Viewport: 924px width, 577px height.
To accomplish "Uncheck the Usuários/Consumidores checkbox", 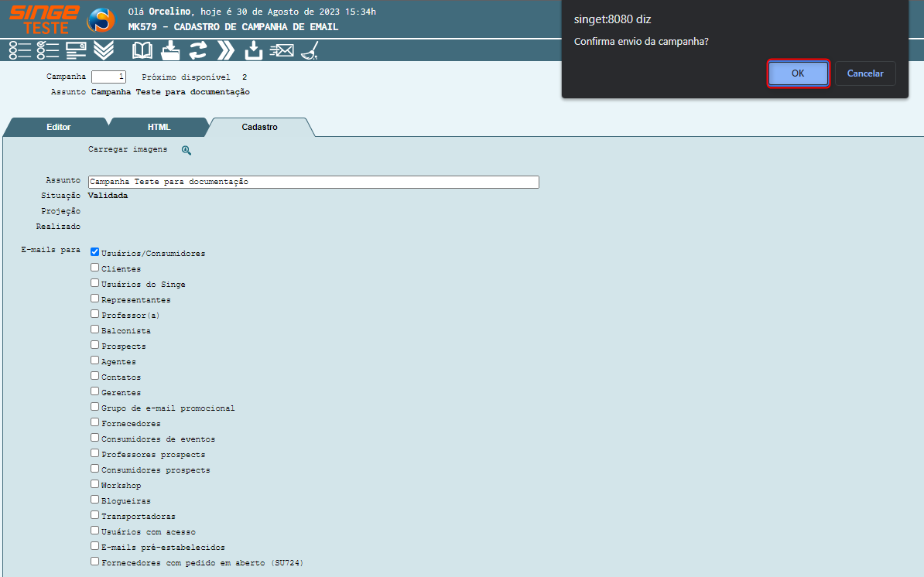I will [x=95, y=252].
